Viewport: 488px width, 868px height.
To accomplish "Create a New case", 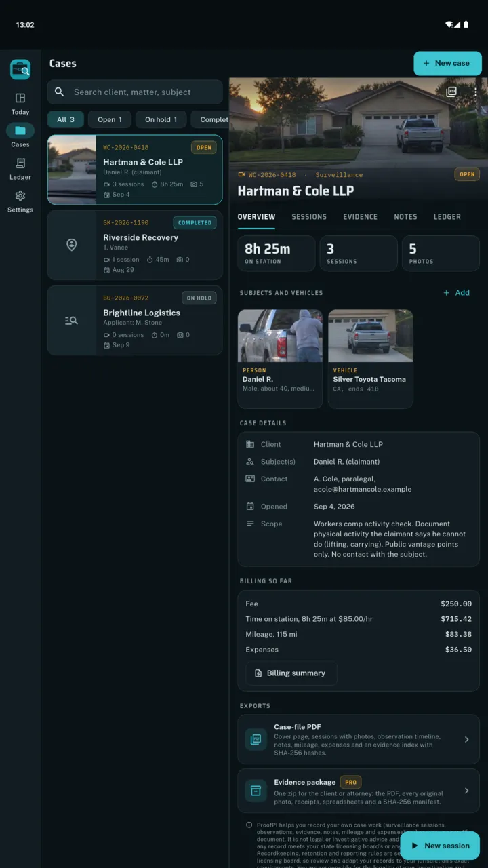I will (x=447, y=63).
